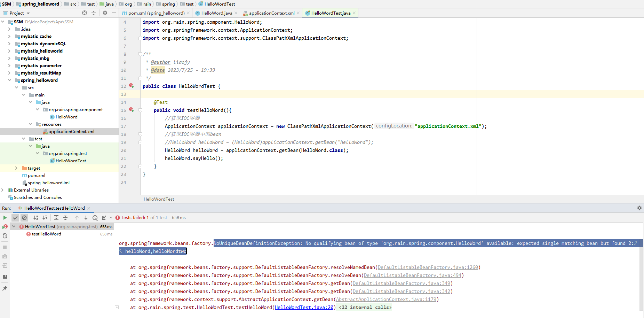Close the pom.xml editor tab
644x318 pixels.
[188, 13]
